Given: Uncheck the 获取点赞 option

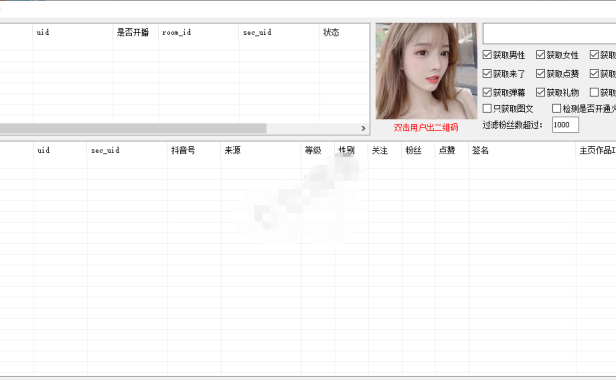Looking at the screenshot, I should [x=557, y=73].
